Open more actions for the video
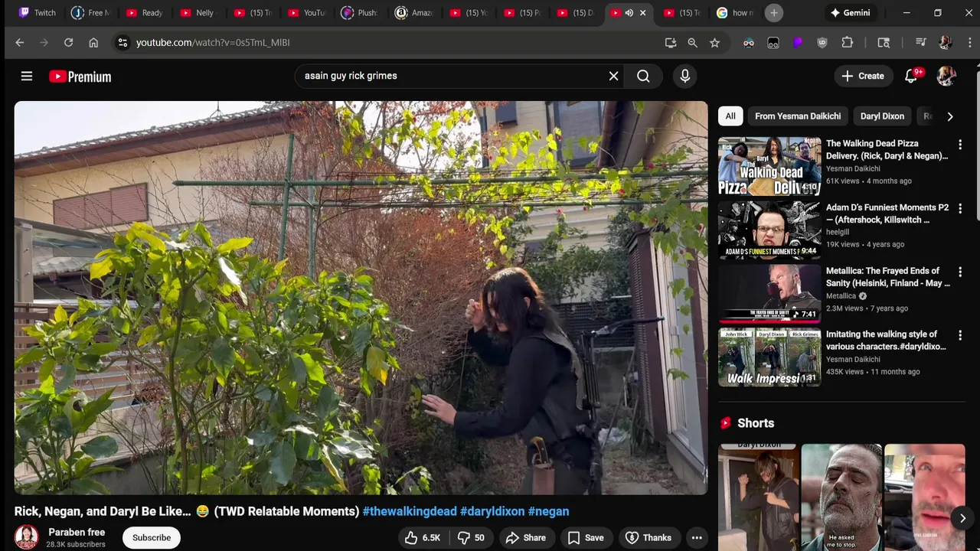 point(697,537)
